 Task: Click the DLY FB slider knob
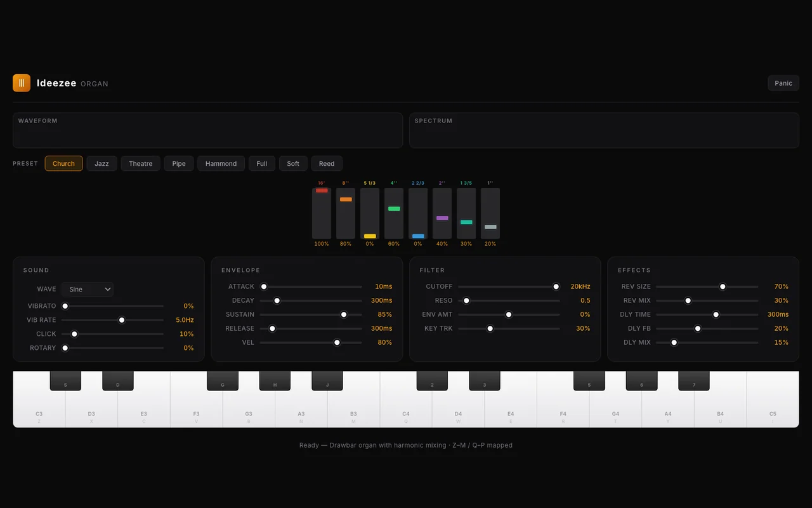coord(698,328)
